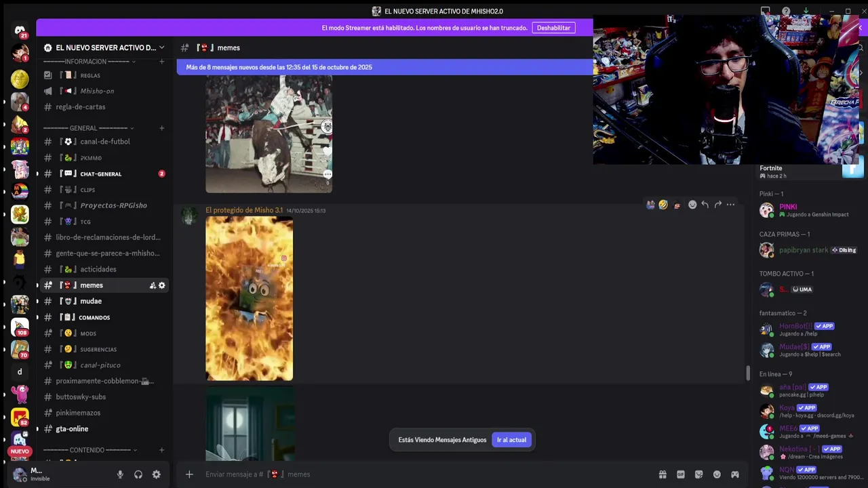Open the Mhisho-on announcement channel
Viewport: 868px width, 488px height.
pyautogui.click(x=104, y=91)
